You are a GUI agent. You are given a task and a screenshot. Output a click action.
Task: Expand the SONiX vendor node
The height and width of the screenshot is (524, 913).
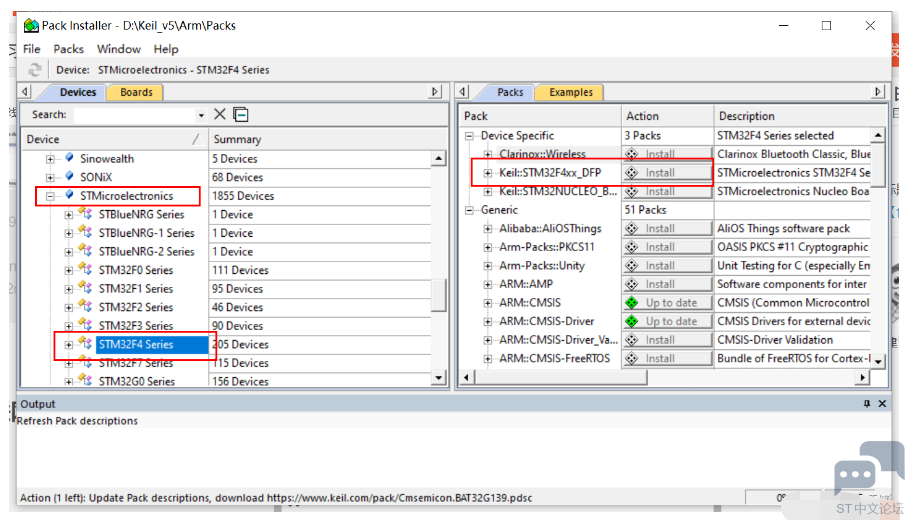click(x=51, y=178)
